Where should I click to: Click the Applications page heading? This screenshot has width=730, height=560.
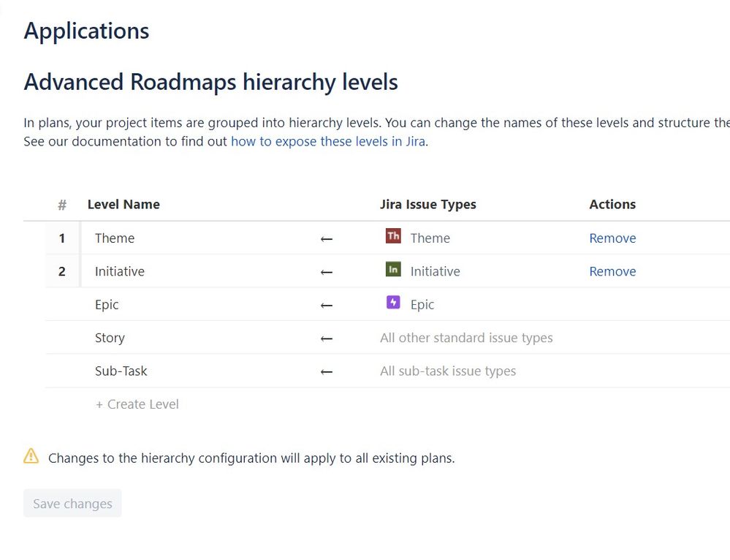(x=87, y=31)
